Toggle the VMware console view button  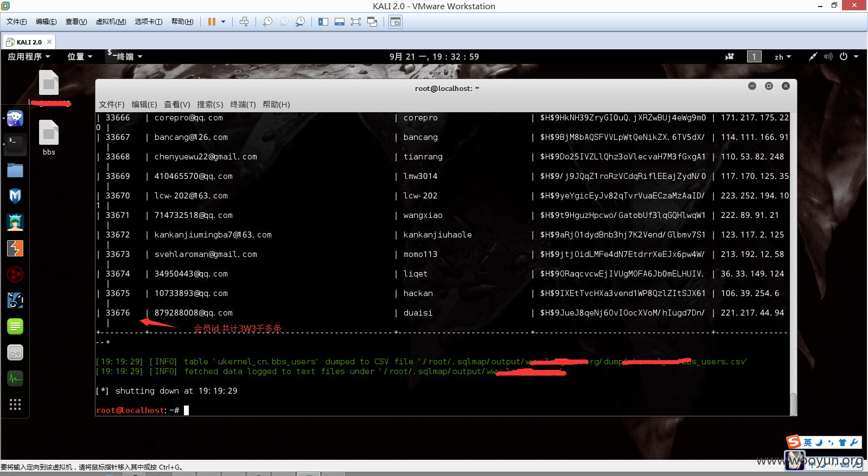click(x=395, y=22)
